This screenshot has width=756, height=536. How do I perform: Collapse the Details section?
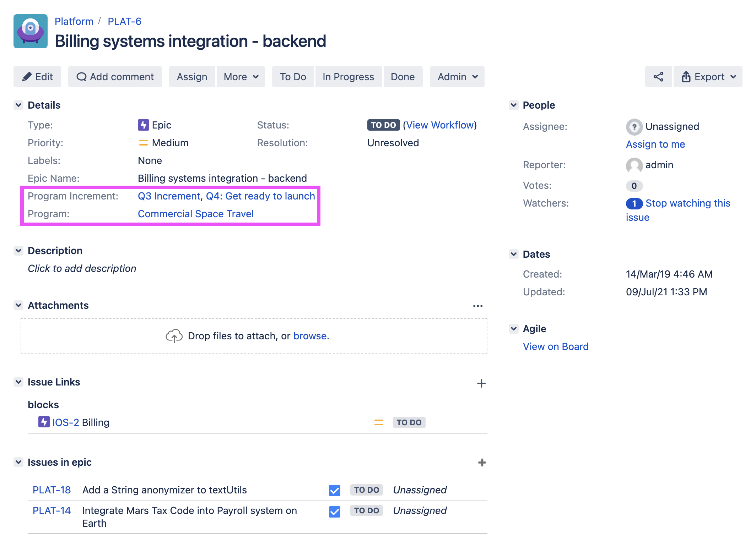18,105
